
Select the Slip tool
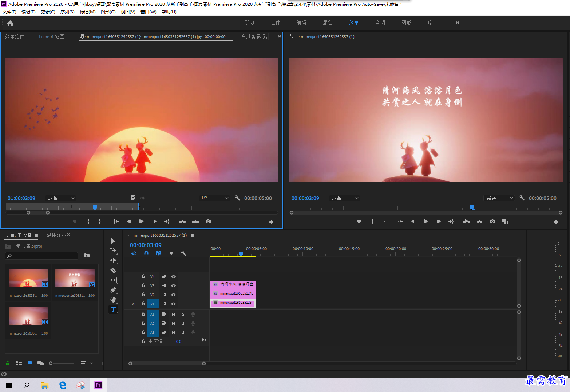click(113, 280)
